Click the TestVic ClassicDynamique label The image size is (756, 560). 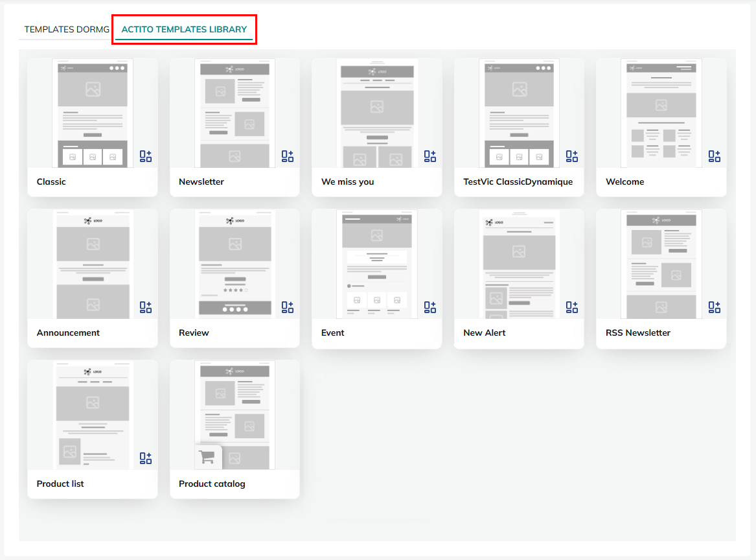point(518,182)
